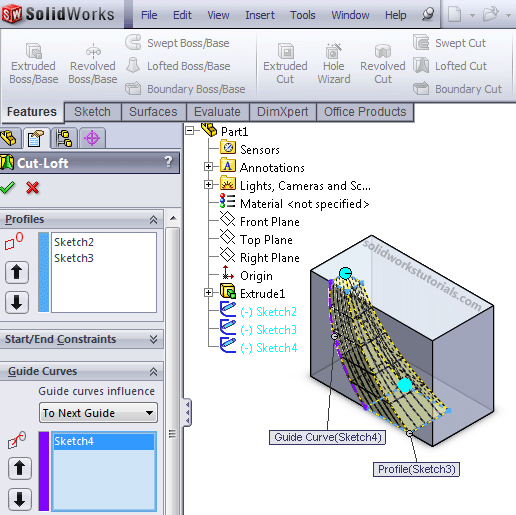
Task: Select Front Plane in tree
Action: 260,222
